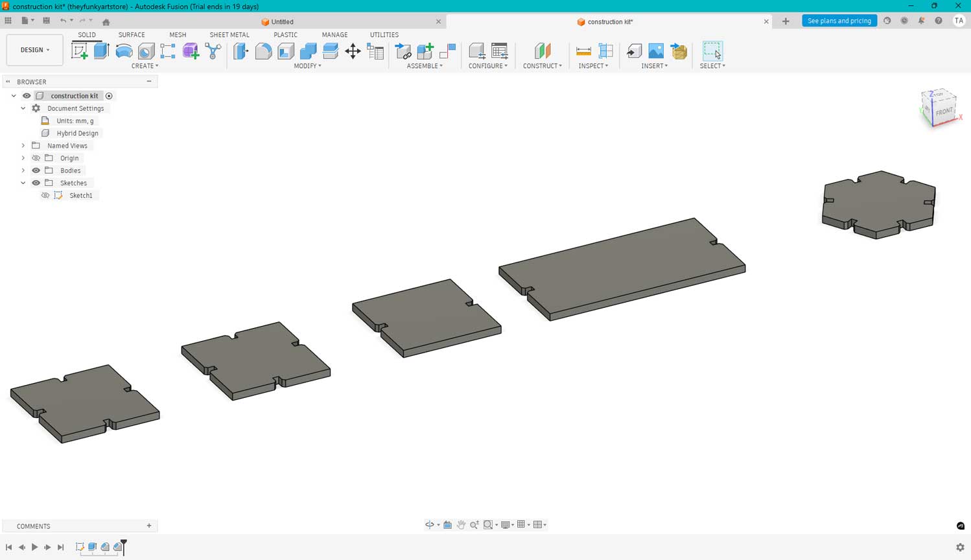Activate the window Select tool
This screenshot has height=560, width=971.
tap(712, 51)
